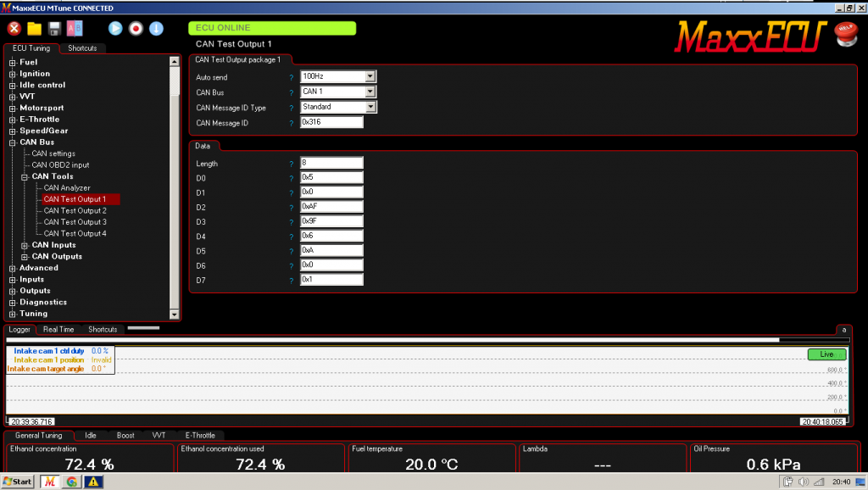The height and width of the screenshot is (490, 868).
Task: Switch to Shortcuts tab above tree
Action: (82, 48)
